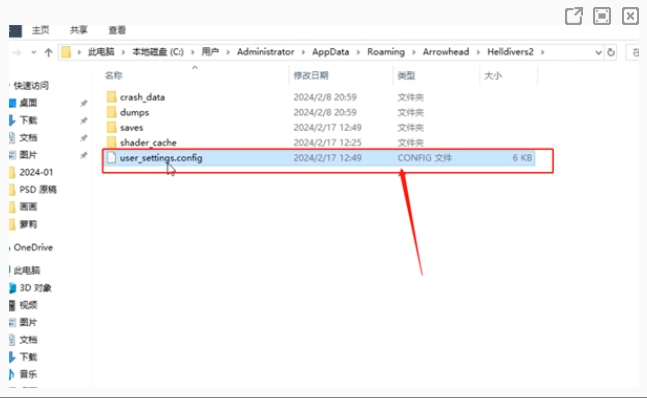Select OneDrive in navigation pane

point(33,247)
